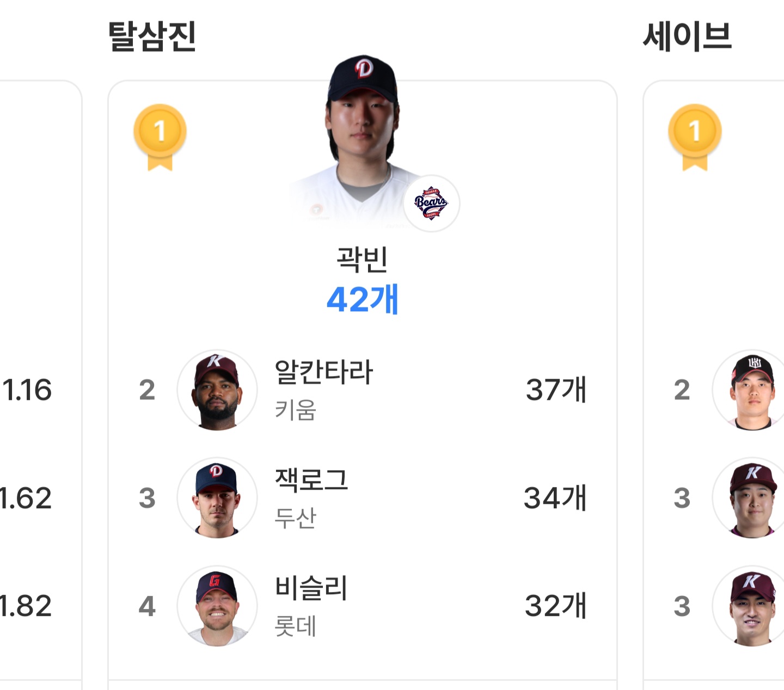Image resolution: width=784 pixels, height=690 pixels.
Task: Tap the Doosan Bears team logo badge
Action: tap(431, 204)
